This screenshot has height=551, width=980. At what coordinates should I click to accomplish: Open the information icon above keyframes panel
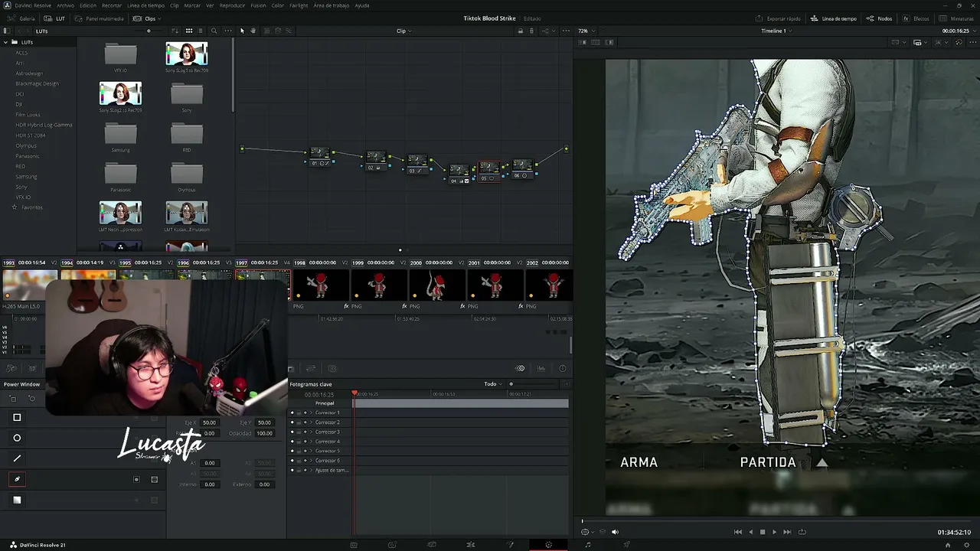(563, 368)
